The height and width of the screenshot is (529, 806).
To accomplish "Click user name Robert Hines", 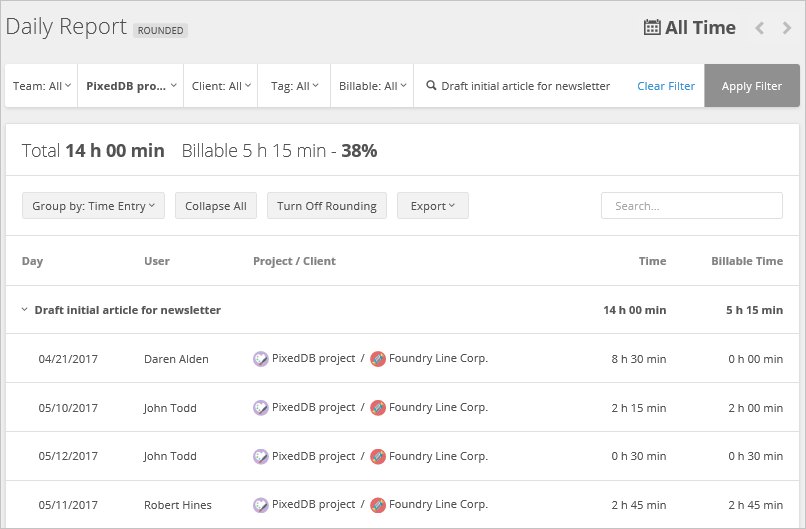I will pos(178,505).
